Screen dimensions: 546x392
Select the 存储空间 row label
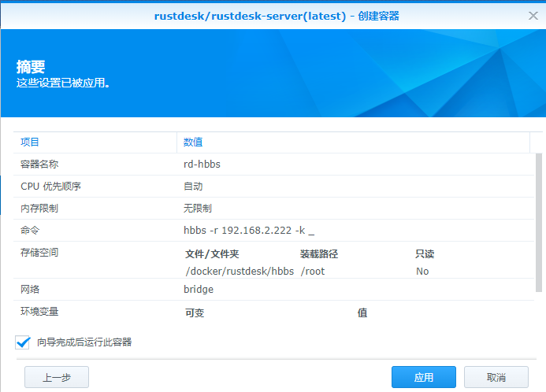(39, 253)
